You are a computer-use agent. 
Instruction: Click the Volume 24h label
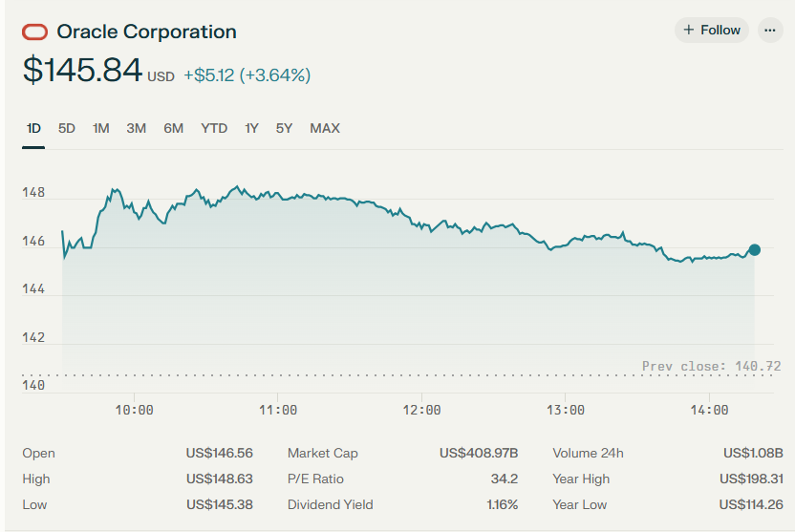pos(589,453)
